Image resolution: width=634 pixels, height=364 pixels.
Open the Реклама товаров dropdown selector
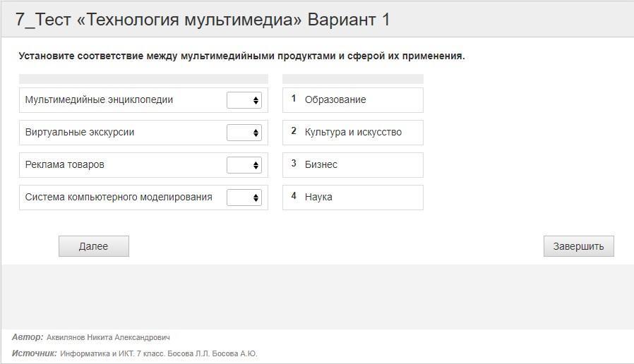pyautogui.click(x=244, y=165)
